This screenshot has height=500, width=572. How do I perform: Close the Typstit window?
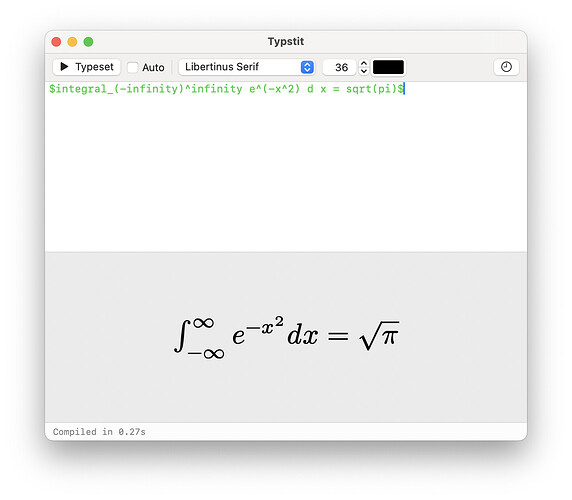tap(56, 42)
